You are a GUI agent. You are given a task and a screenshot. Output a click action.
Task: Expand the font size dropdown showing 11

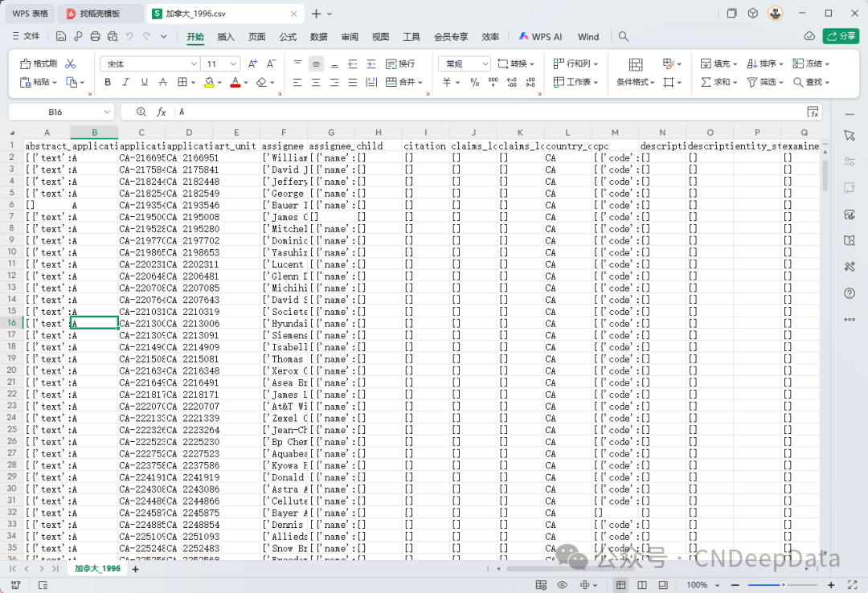(235, 63)
